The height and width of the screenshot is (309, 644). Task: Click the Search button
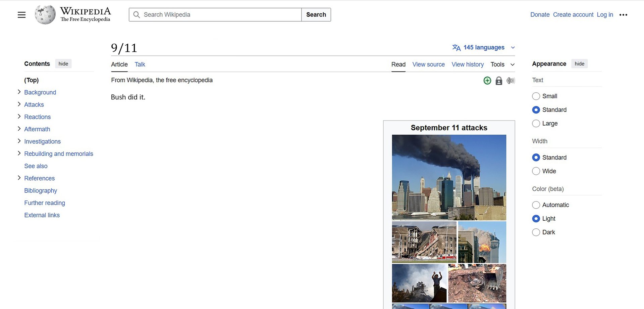click(x=316, y=15)
